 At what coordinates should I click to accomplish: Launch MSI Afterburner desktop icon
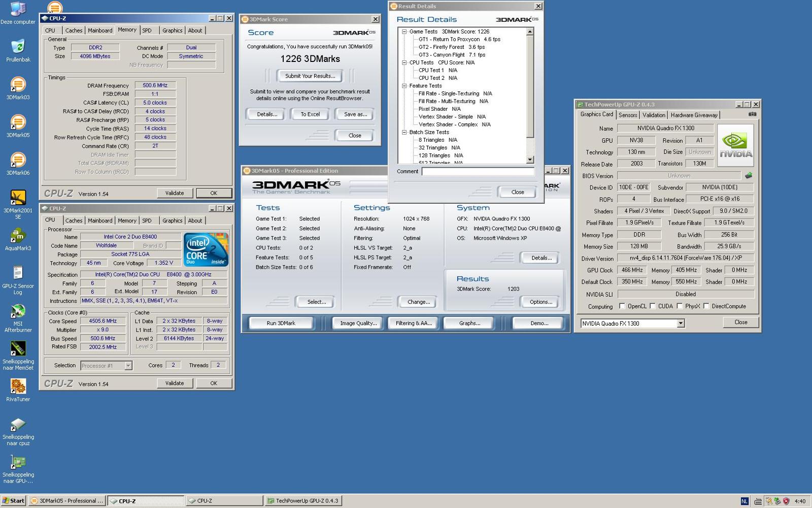tap(18, 317)
